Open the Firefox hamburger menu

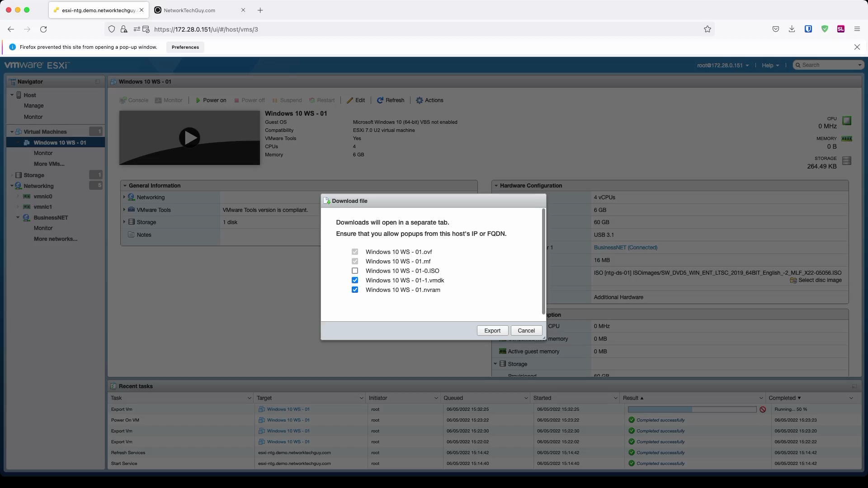(857, 29)
